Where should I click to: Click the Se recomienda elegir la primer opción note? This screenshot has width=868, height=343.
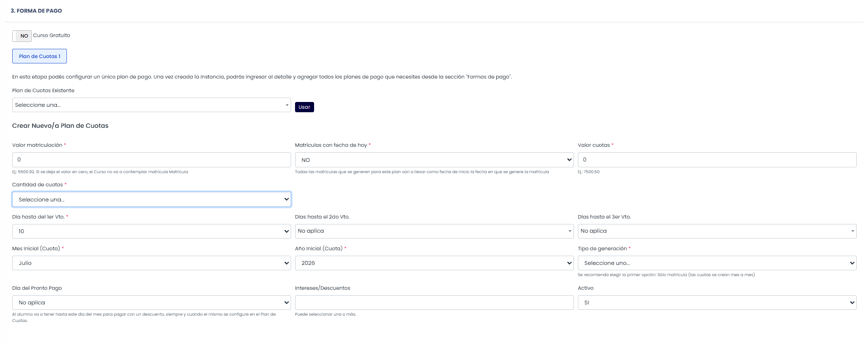pyautogui.click(x=666, y=275)
